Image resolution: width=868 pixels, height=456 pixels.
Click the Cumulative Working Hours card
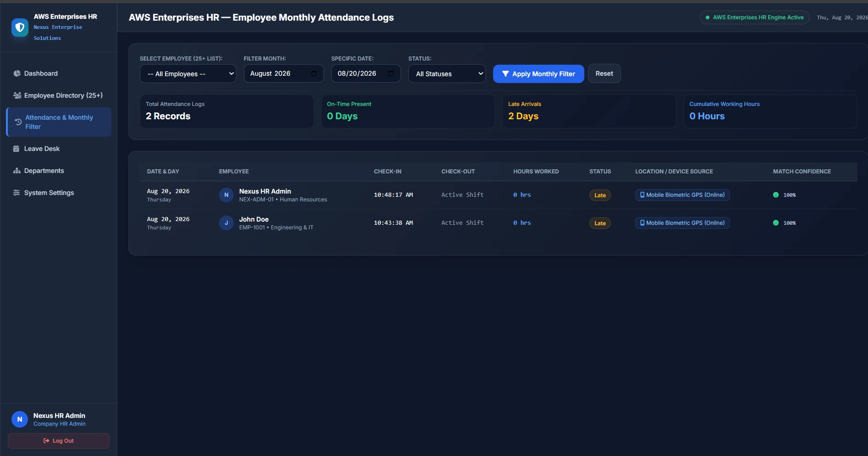pos(770,111)
